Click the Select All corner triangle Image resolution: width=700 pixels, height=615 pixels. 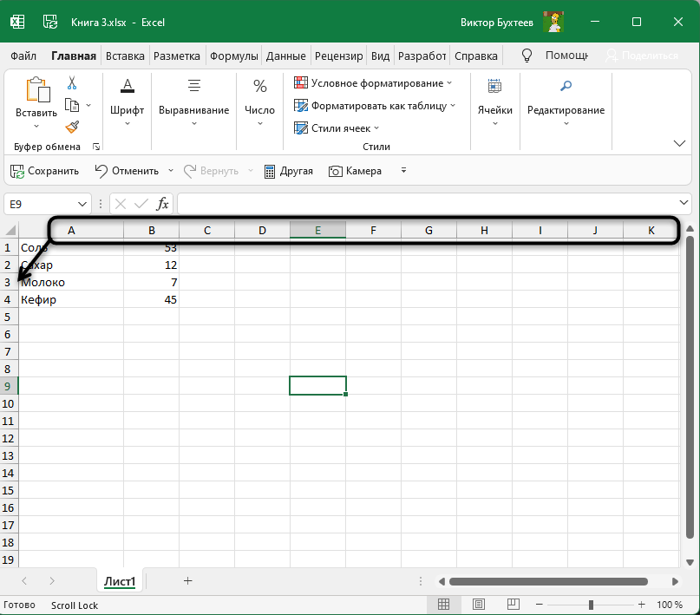10,230
